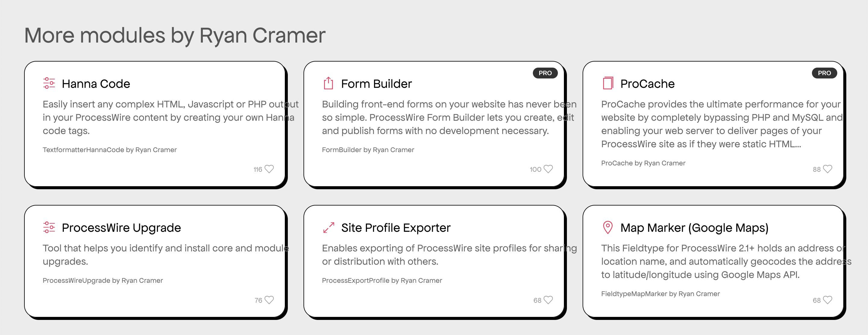This screenshot has width=868, height=335.
Task: Open the Site Profile Exporter title link
Action: 396,228
